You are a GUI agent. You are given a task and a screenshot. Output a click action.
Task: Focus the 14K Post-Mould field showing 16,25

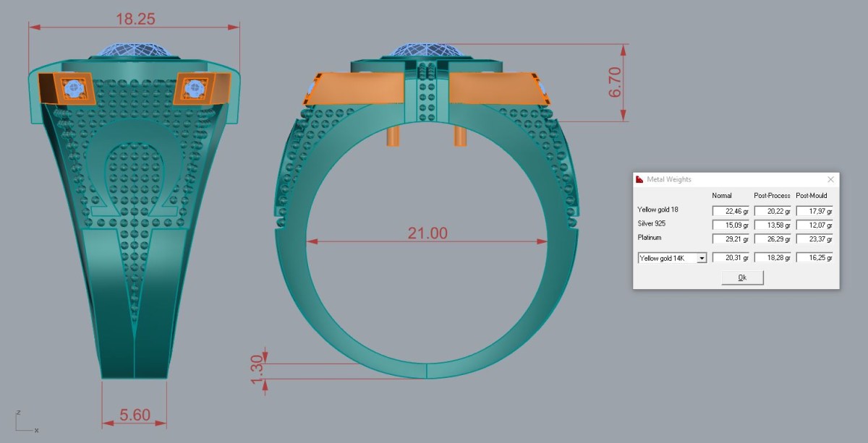pos(814,258)
